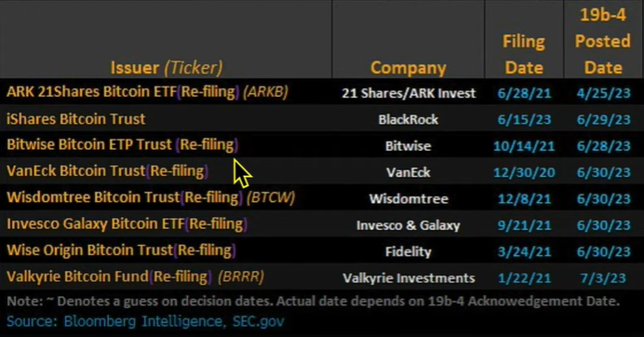Select the 7/3/23 posted date cell
This screenshot has height=337, width=644.
click(603, 278)
